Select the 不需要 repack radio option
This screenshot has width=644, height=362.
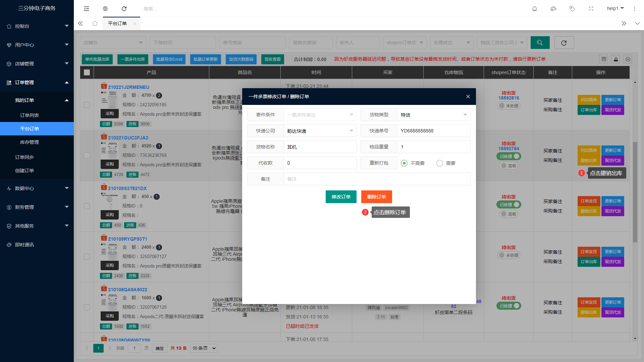pyautogui.click(x=404, y=163)
